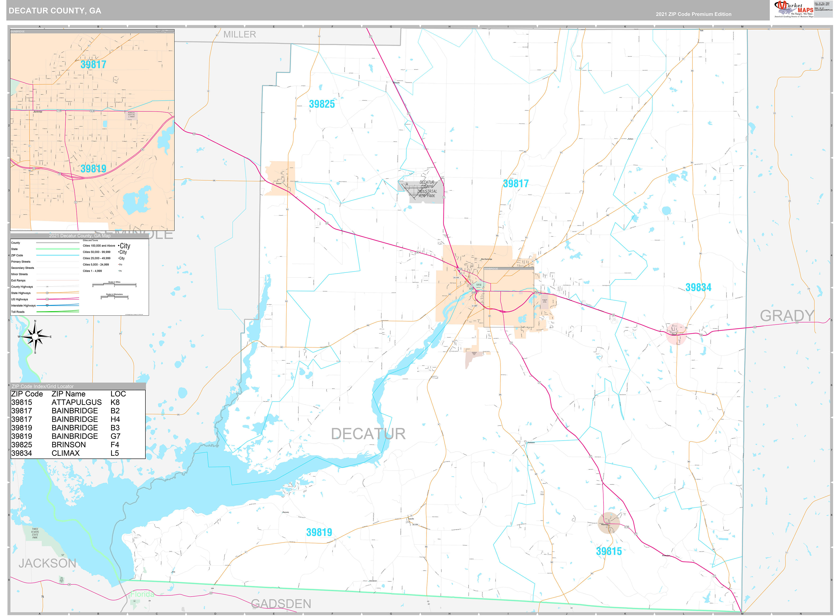Click the compass rose icon
The height and width of the screenshot is (616, 840).
tap(35, 336)
